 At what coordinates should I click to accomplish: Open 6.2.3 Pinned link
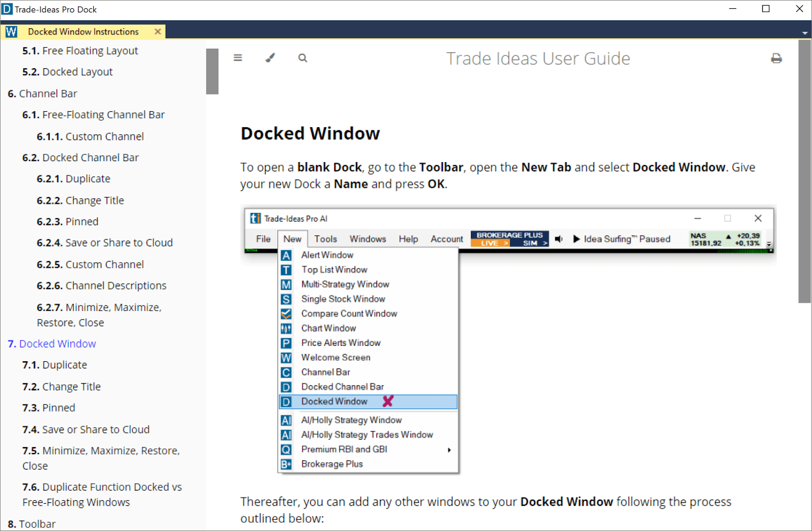point(67,222)
